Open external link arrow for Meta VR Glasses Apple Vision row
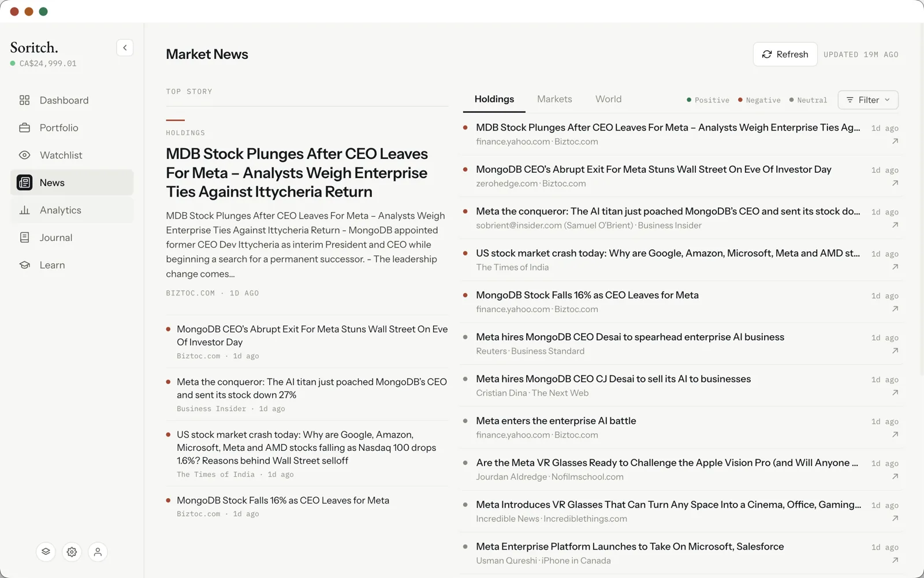The height and width of the screenshot is (578, 924). click(895, 476)
